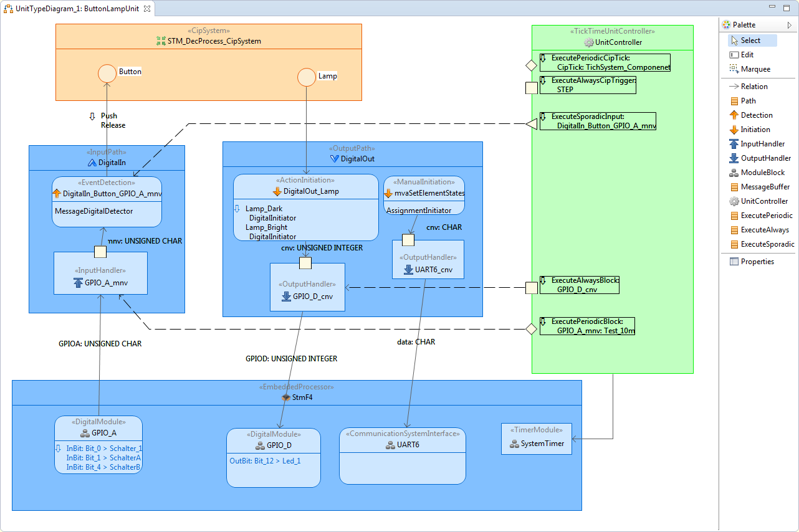Choose the Initiation palette tool

(755, 130)
